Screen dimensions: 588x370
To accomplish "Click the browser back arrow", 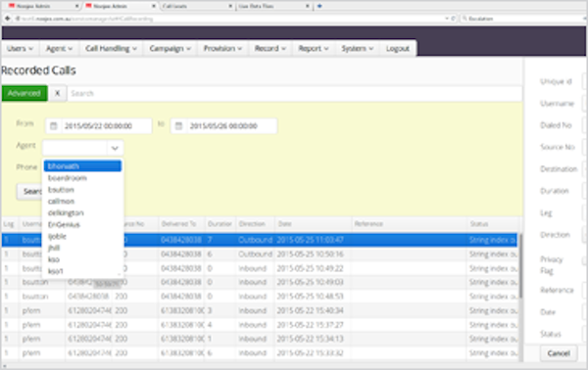I will pos(8,19).
